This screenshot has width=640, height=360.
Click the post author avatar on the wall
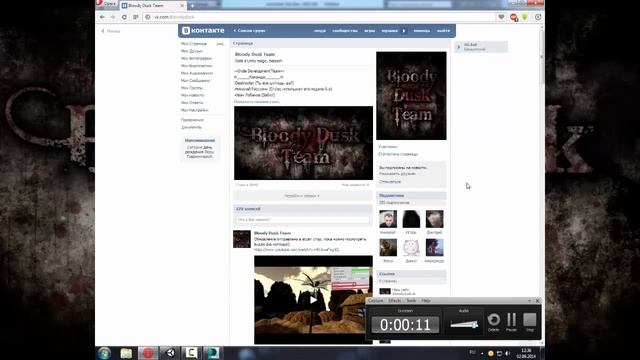242,239
